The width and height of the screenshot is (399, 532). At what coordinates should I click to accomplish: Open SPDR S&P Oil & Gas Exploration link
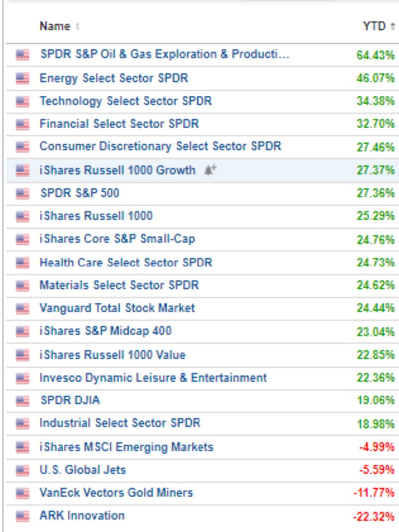coord(165,54)
